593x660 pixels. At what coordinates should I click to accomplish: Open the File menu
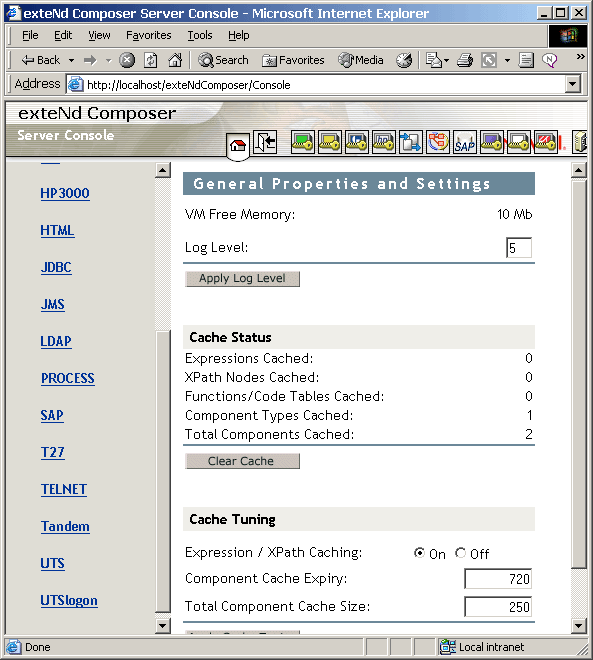point(30,35)
